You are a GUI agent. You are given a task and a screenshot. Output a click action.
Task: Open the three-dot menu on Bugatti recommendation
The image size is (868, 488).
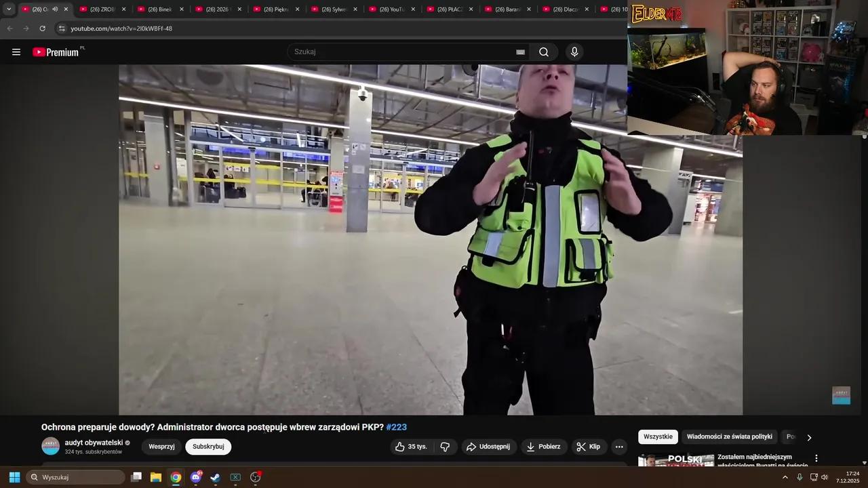pyautogui.click(x=816, y=458)
